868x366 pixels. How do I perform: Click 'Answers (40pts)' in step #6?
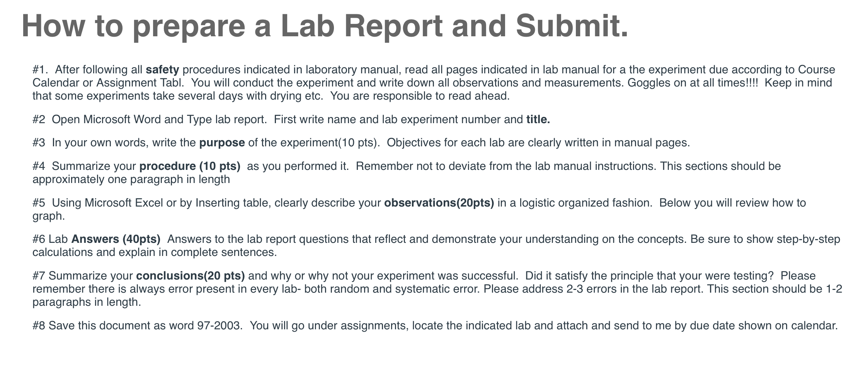pos(116,239)
